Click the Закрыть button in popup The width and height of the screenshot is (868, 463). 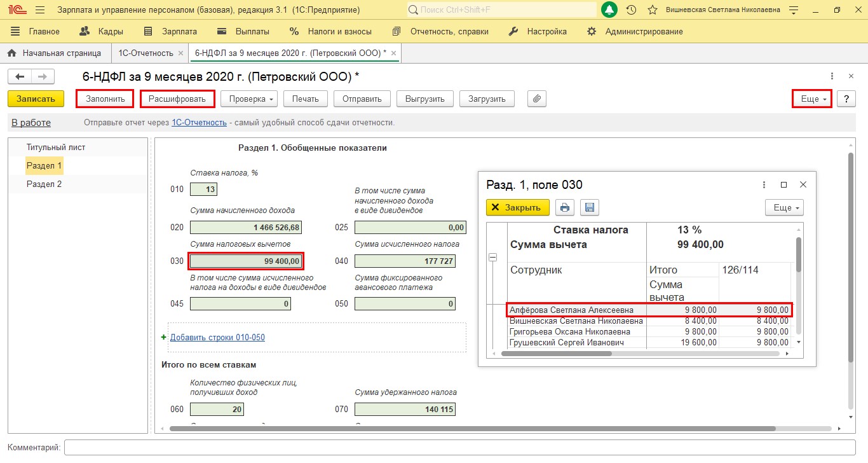(518, 207)
